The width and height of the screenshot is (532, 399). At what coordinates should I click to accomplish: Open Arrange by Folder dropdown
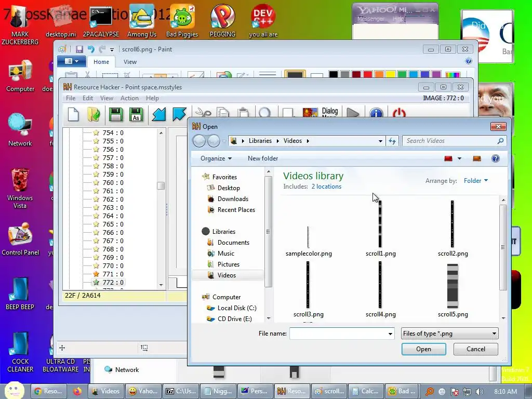coord(476,180)
